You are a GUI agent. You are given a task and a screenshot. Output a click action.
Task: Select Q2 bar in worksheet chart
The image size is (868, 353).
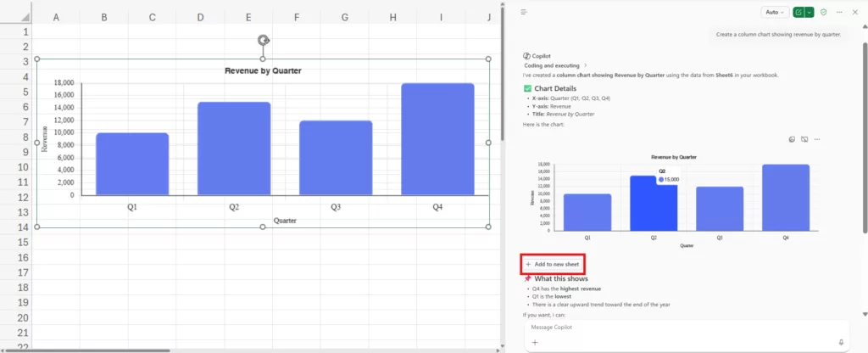pyautogui.click(x=234, y=148)
